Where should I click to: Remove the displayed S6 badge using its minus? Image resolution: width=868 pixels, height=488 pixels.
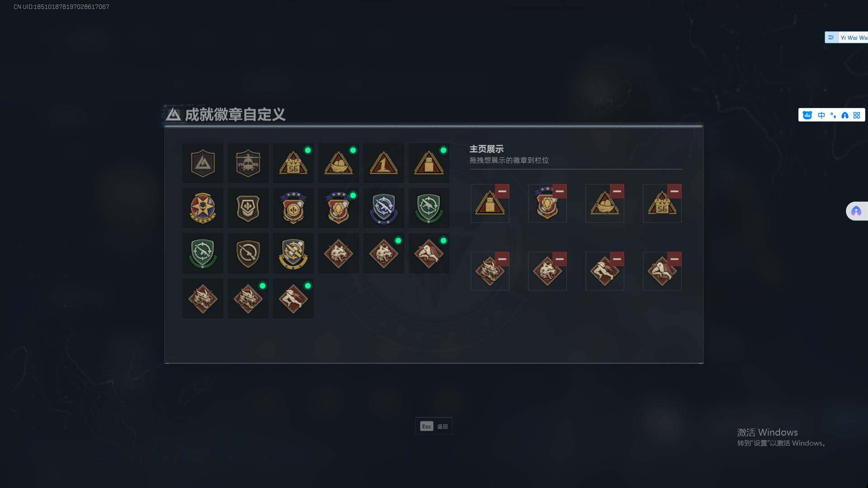click(x=674, y=191)
